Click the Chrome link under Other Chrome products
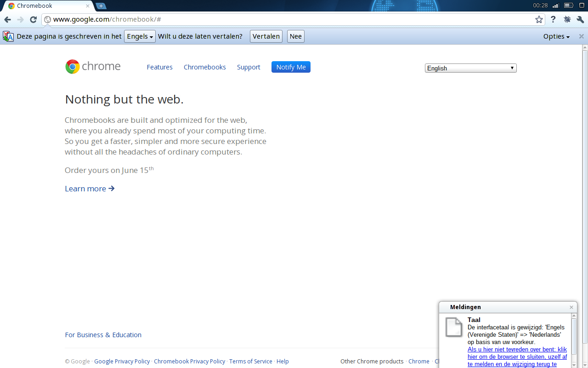The height and width of the screenshot is (368, 588). (418, 362)
